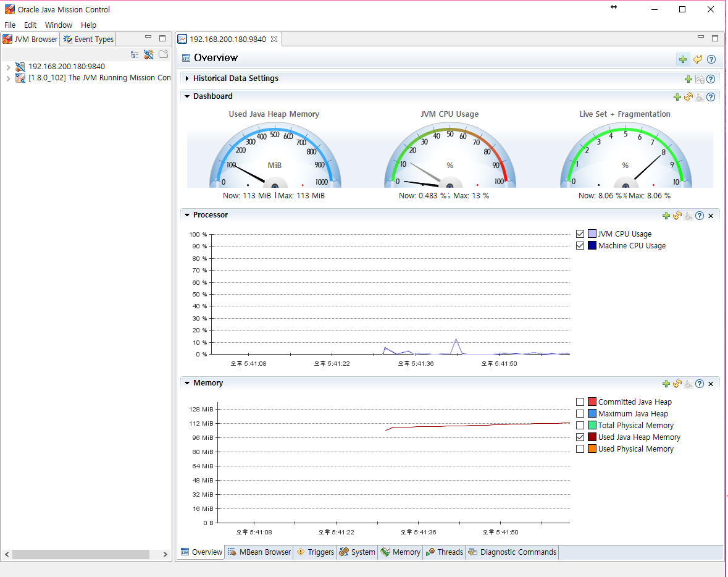
Task: Close the 192.168.200.180:9840 editor tab
Action: 274,39
